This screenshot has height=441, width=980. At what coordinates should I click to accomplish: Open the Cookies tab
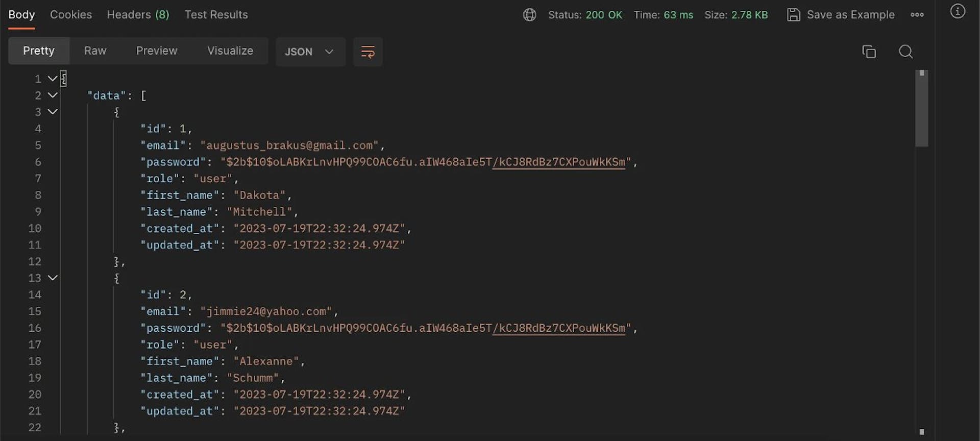[x=71, y=15]
